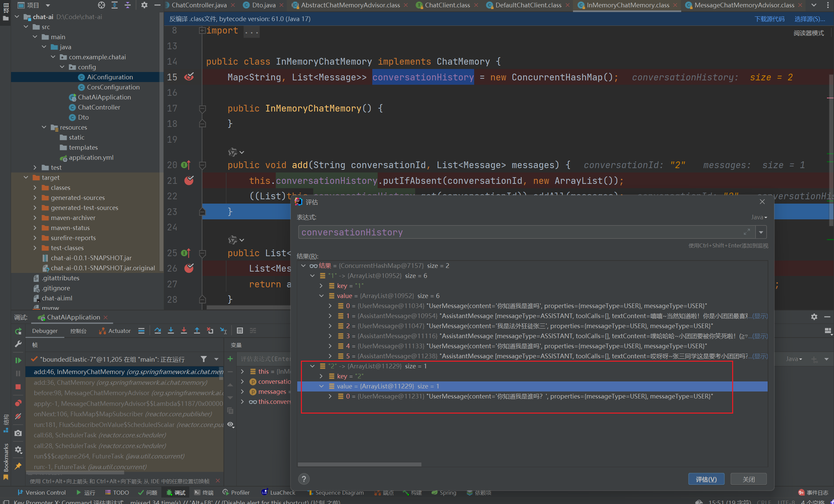Click the 评估(V) evaluate button

[x=706, y=479]
